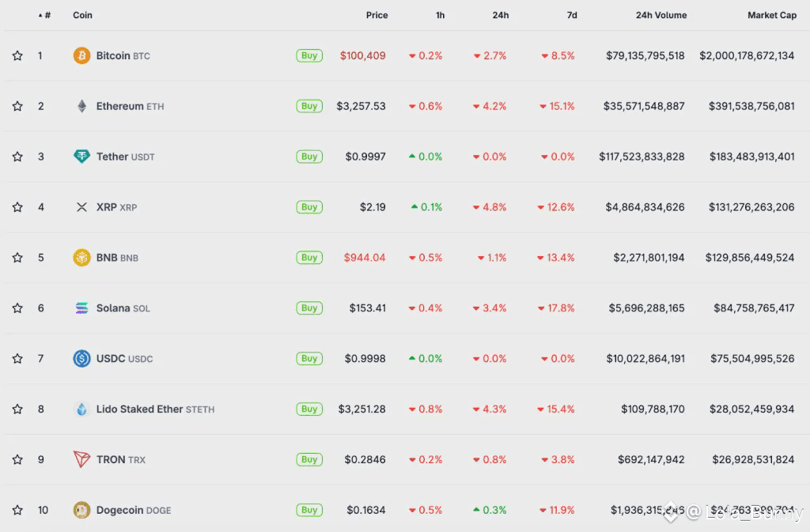Sort by Market Cap column header
The width and height of the screenshot is (810, 532).
point(771,15)
